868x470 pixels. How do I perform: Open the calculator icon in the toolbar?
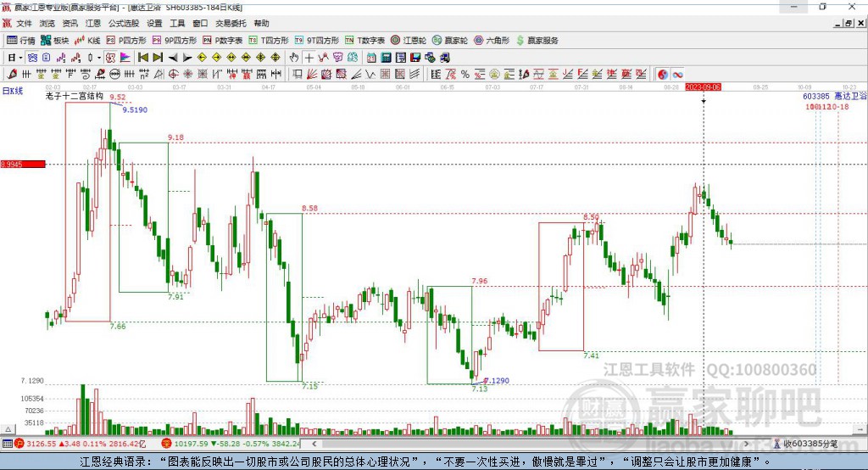pyautogui.click(x=386, y=57)
